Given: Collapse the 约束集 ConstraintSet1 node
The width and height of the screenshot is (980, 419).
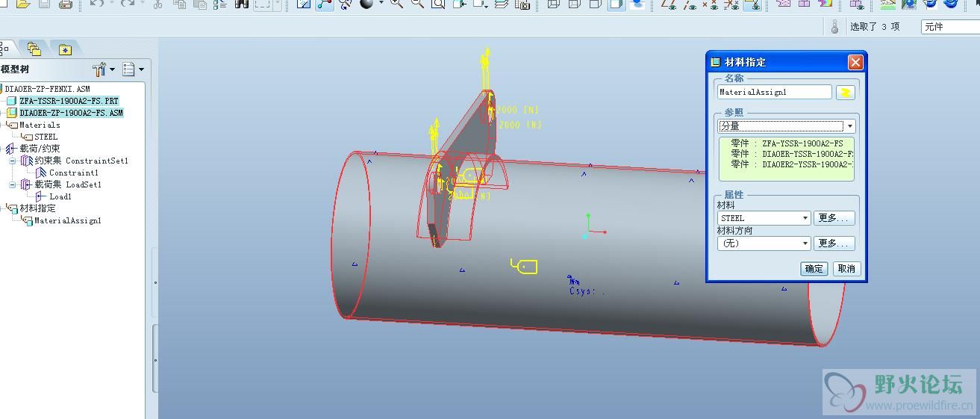Looking at the screenshot, I should point(12,161).
